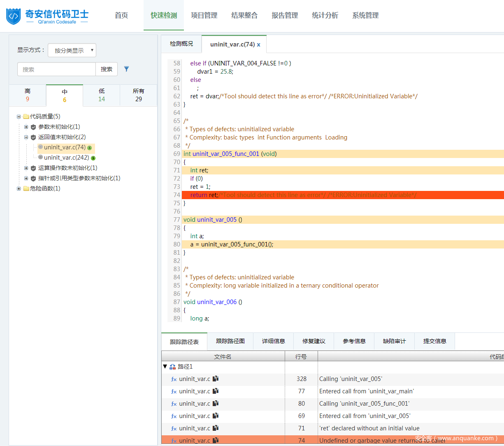The image size is (504, 446).
Task: Click the fx icon on line 80 row
Action: point(174,404)
